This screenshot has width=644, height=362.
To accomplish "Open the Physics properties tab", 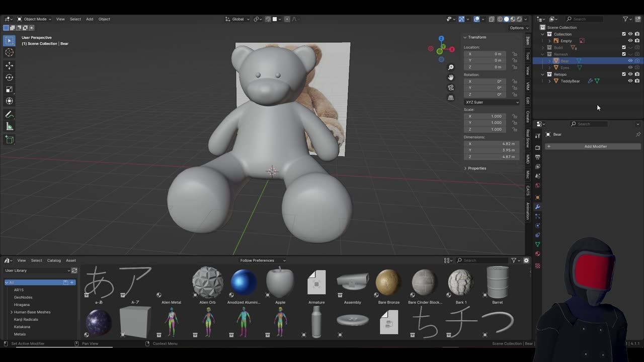I will [x=538, y=225].
